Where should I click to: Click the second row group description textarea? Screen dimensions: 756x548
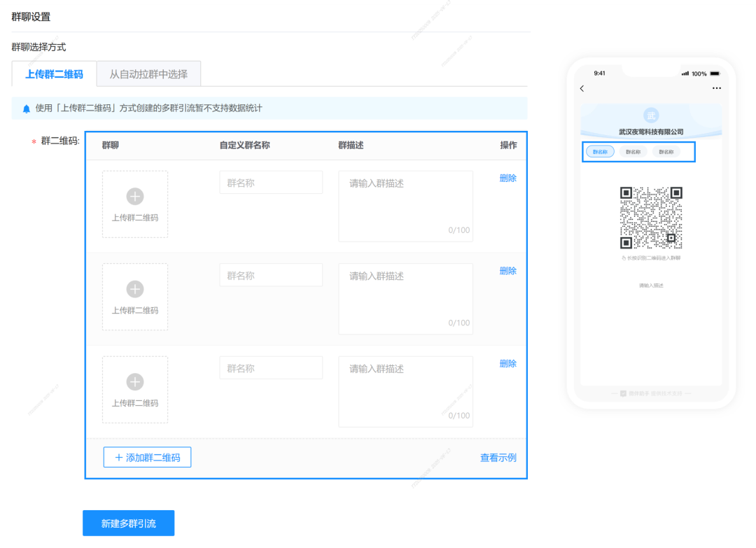pyautogui.click(x=405, y=299)
